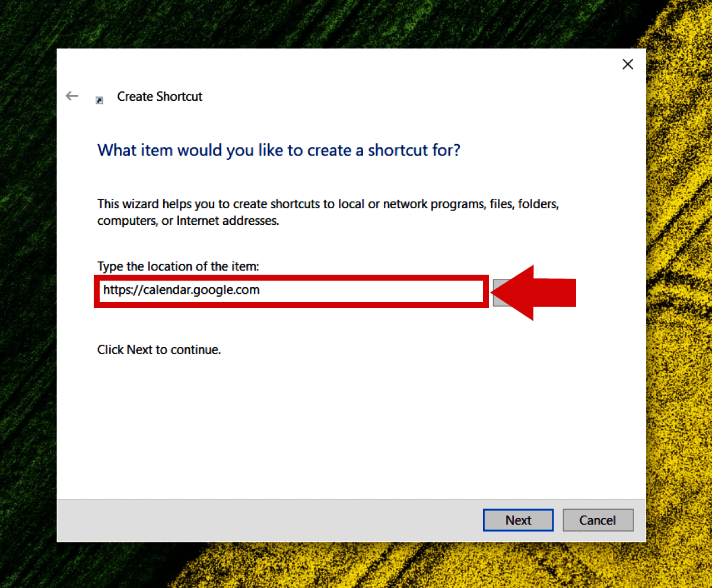Click the 'What item would you like' heading
This screenshot has height=588, width=712.
(x=278, y=150)
